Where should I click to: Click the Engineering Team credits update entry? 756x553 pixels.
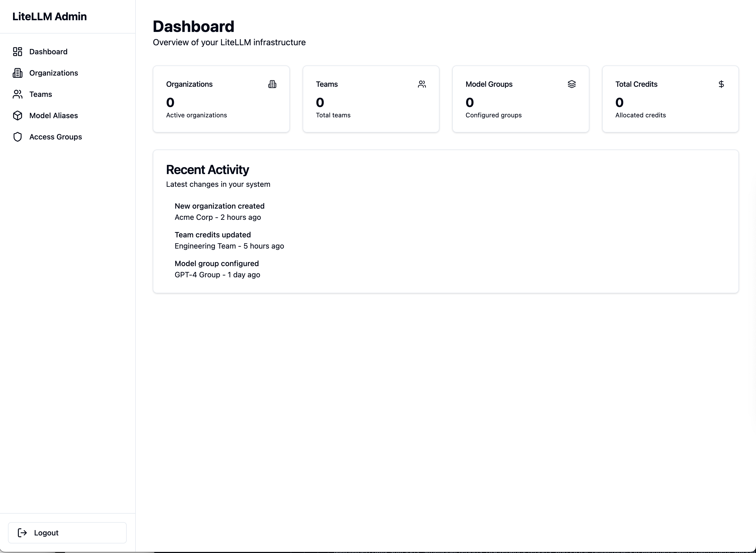(229, 240)
